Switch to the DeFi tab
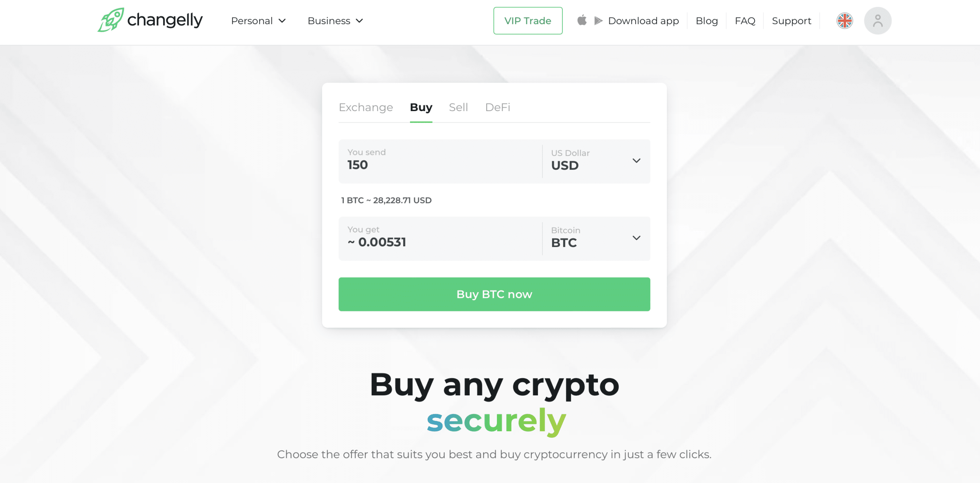 tap(498, 107)
